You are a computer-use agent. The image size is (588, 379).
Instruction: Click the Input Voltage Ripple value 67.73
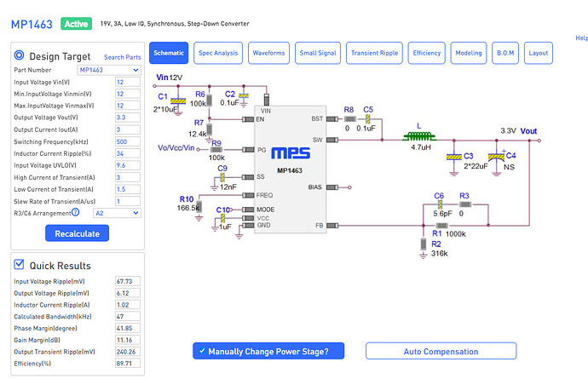(128, 281)
